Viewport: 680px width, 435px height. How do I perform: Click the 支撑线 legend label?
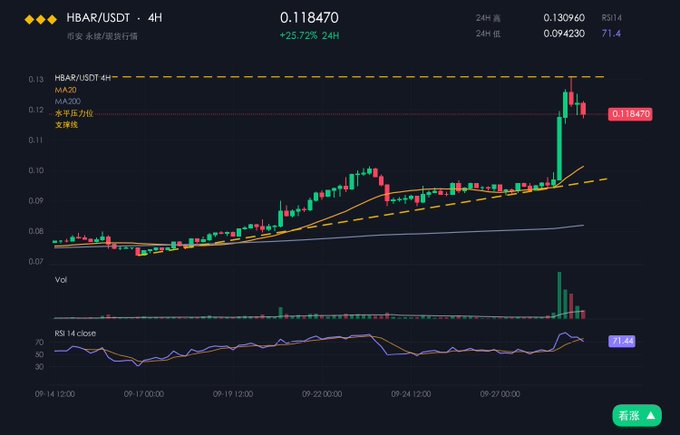(66, 125)
